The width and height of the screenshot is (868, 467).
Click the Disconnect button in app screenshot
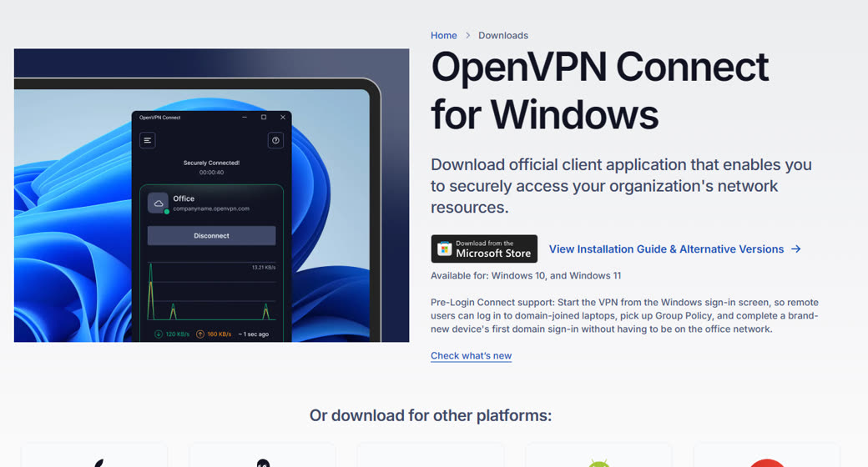pyautogui.click(x=211, y=236)
